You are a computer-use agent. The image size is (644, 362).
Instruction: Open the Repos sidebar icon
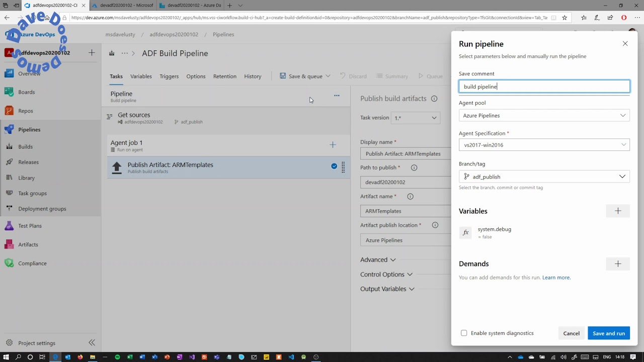(x=9, y=111)
